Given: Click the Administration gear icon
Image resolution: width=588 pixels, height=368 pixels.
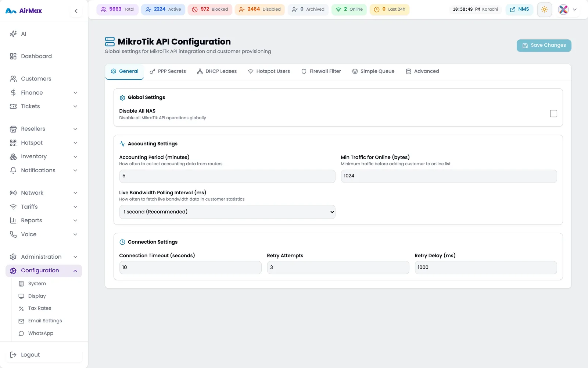Looking at the screenshot, I should coord(13,257).
